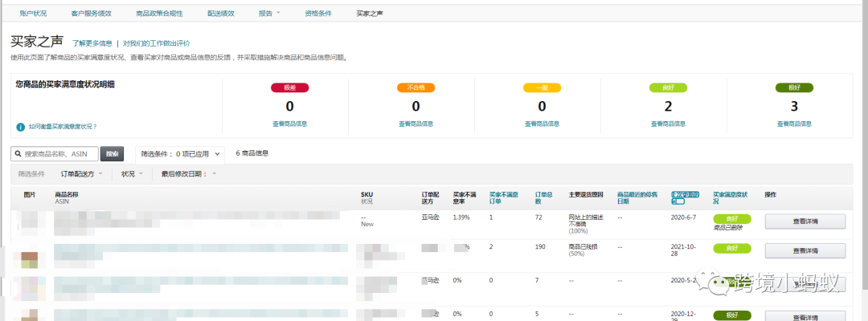Open the 账户状况 tab

31,14
